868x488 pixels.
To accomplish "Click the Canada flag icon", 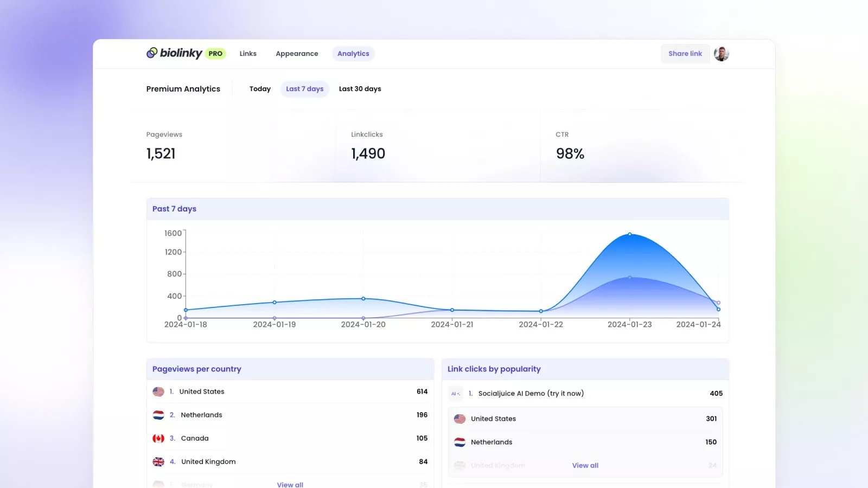I will 158,438.
